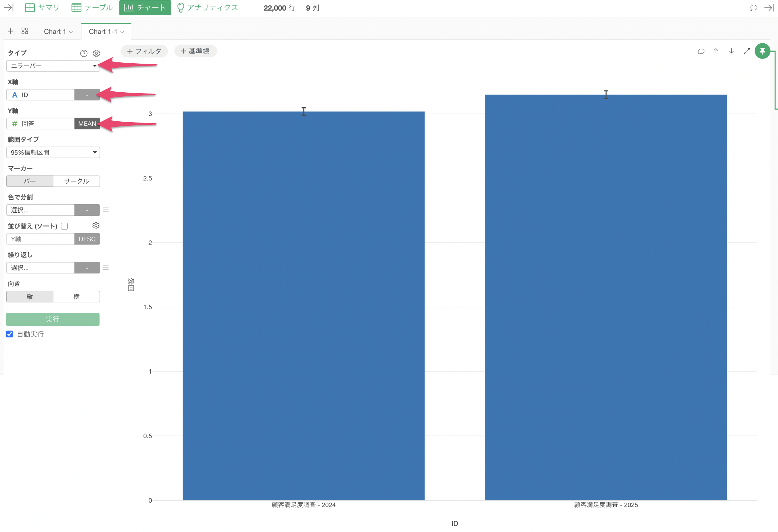Open the エラーバー chart type dropdown
Viewport: 778px width, 532px height.
[53, 66]
